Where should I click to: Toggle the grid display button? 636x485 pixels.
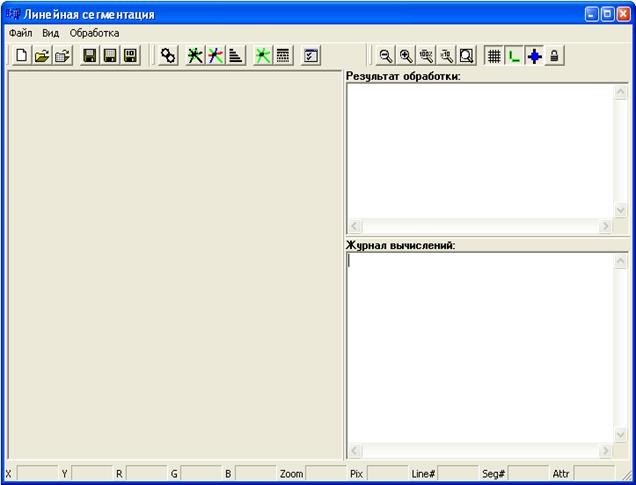pos(494,56)
